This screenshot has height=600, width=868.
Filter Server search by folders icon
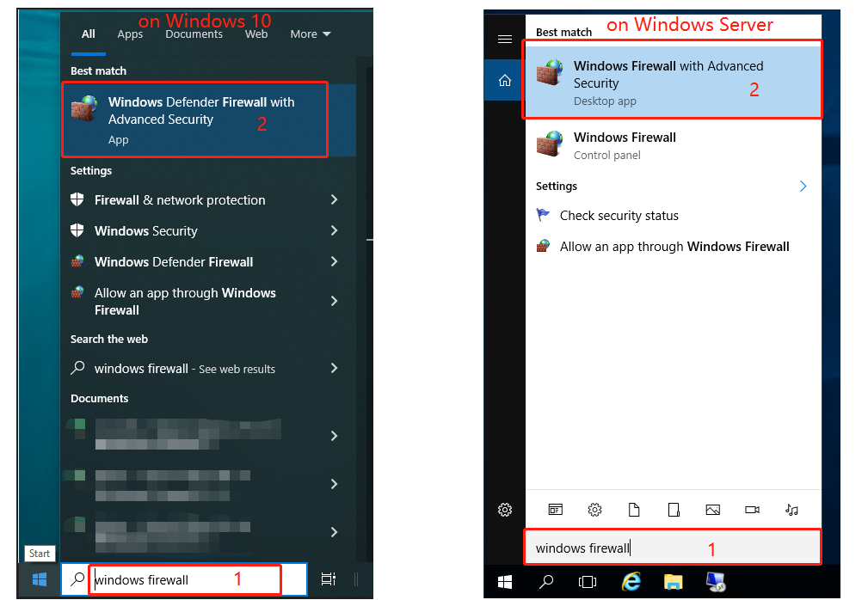coord(674,510)
